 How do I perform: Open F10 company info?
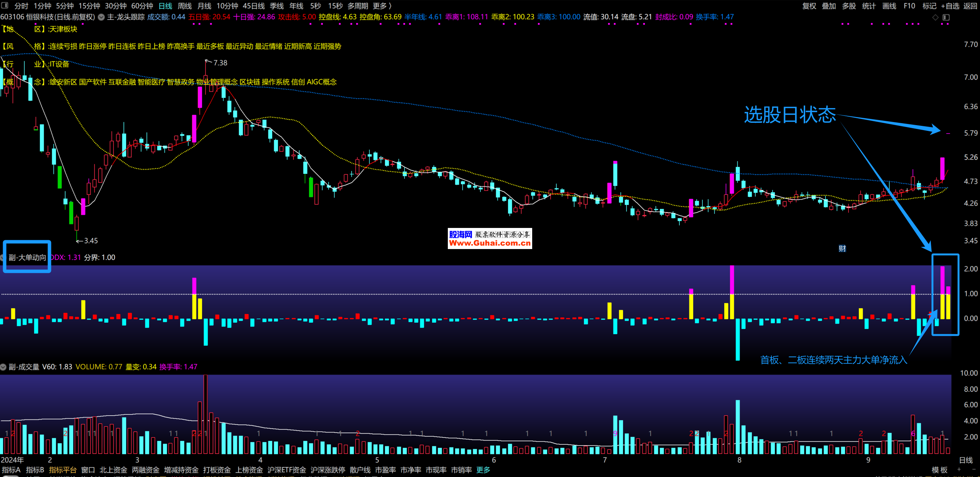[x=909, y=6]
